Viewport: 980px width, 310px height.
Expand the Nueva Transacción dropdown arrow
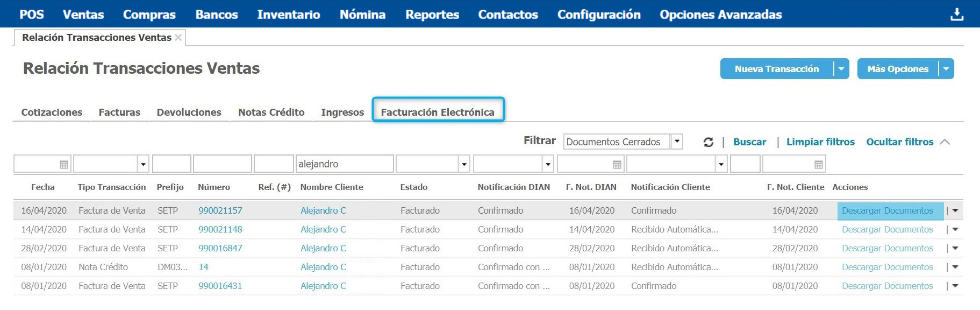841,69
